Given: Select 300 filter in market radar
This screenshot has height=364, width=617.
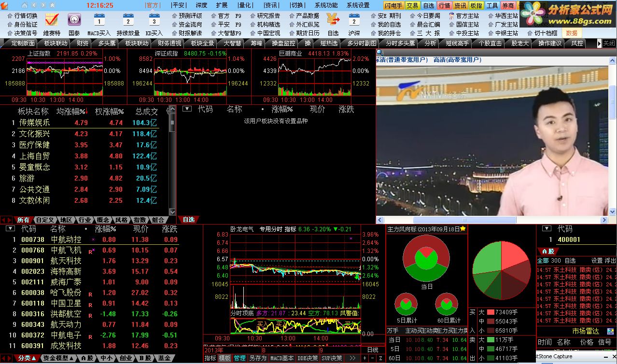Looking at the screenshot, I should 556,260.
